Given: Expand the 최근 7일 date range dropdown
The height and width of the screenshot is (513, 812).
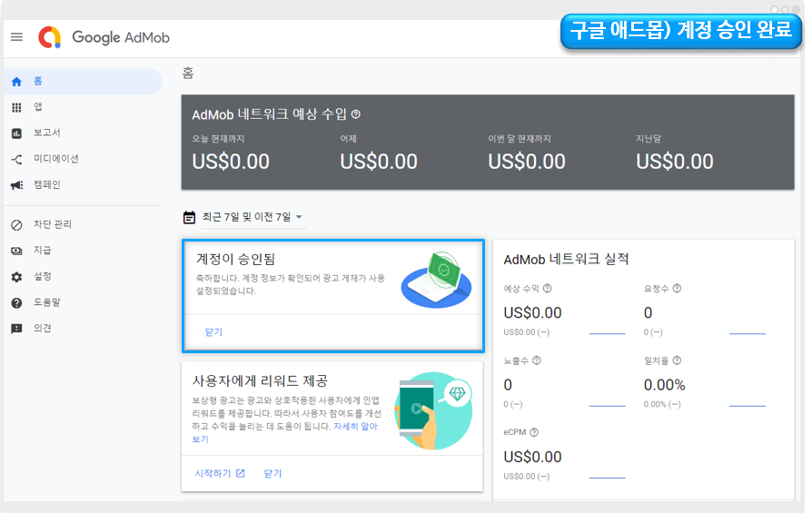Looking at the screenshot, I should click(x=299, y=218).
